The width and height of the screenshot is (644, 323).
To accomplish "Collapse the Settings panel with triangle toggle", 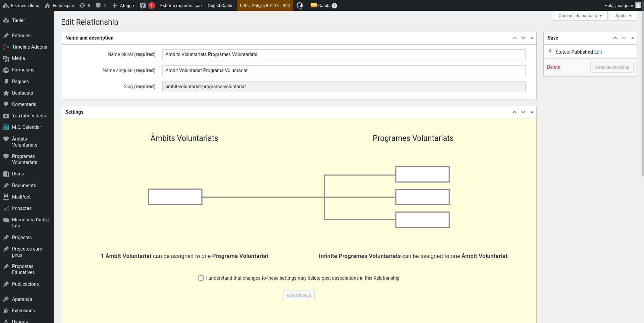I will point(532,112).
